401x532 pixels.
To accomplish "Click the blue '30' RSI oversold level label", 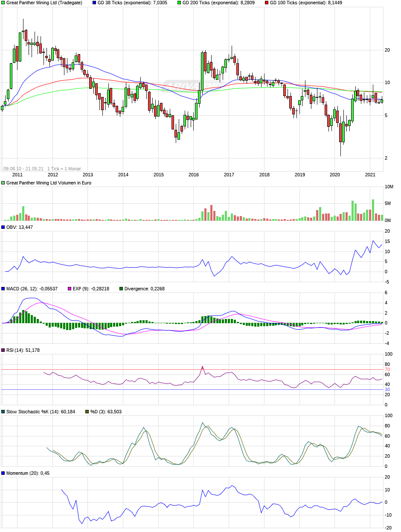I will [x=387, y=389].
